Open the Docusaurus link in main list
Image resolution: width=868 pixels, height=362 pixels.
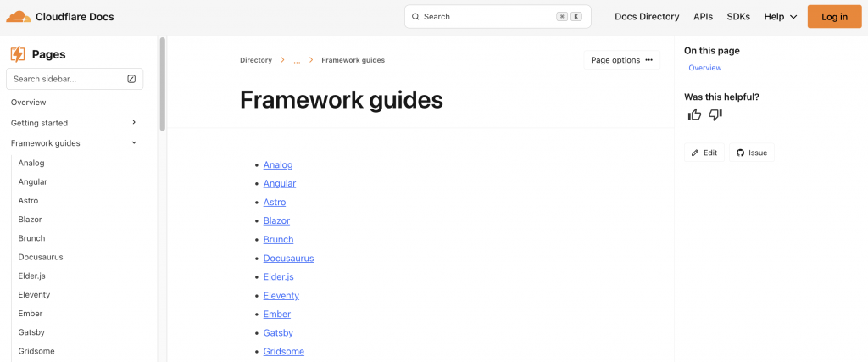[x=288, y=258]
